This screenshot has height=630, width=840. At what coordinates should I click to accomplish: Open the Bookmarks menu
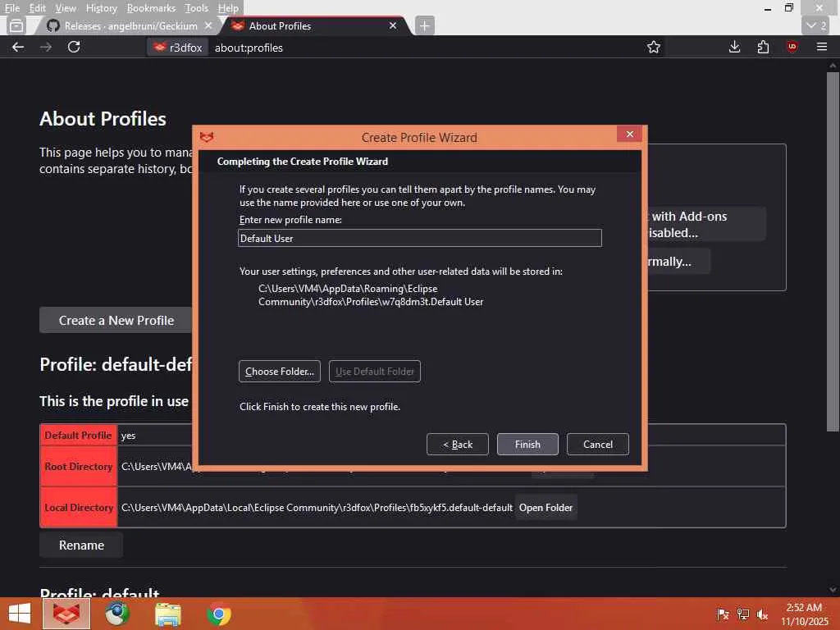pyautogui.click(x=151, y=8)
